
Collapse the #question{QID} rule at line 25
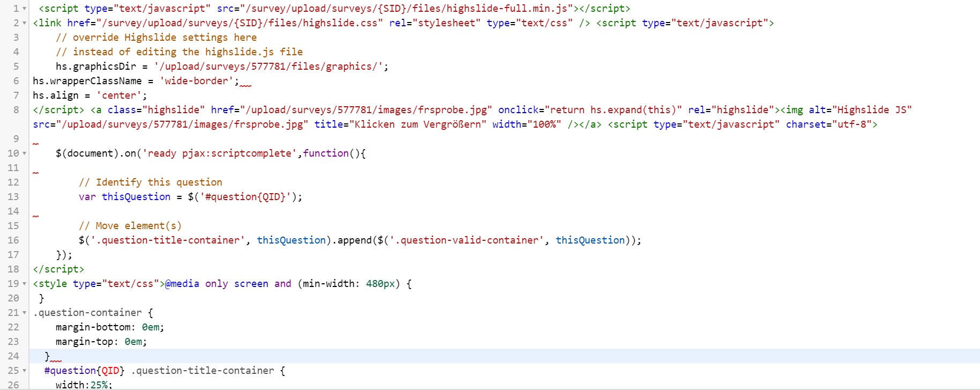[x=24, y=371]
